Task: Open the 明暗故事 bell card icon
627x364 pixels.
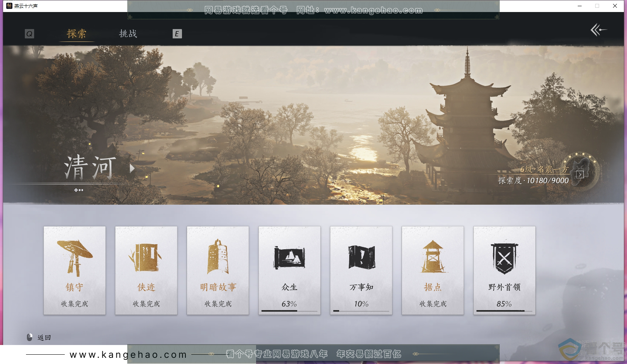Action: pyautogui.click(x=218, y=257)
